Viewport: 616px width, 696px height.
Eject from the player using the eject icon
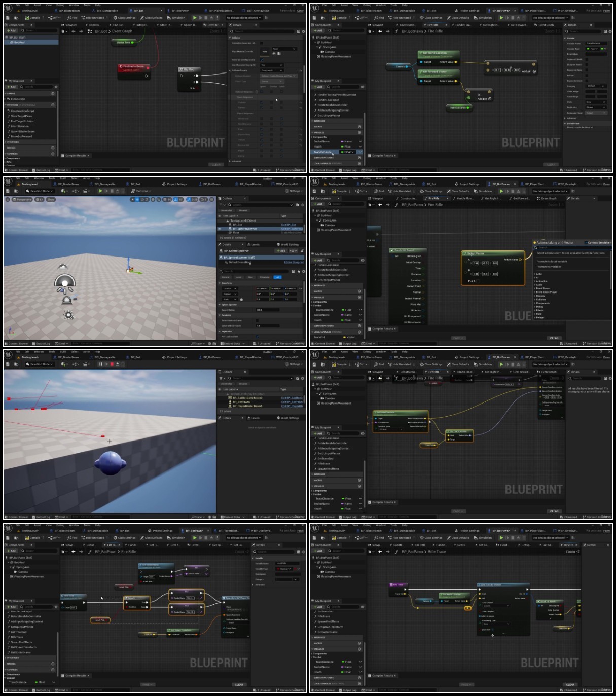click(118, 364)
